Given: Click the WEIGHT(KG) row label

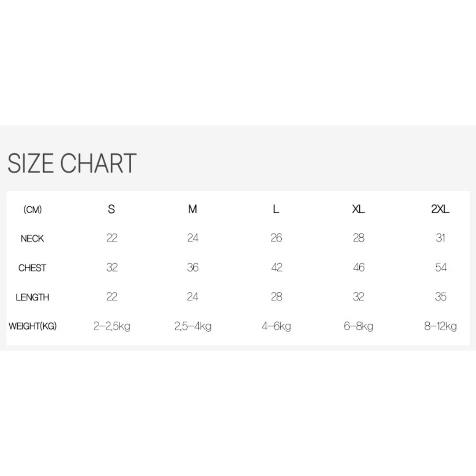Looking at the screenshot, I should (33, 327).
